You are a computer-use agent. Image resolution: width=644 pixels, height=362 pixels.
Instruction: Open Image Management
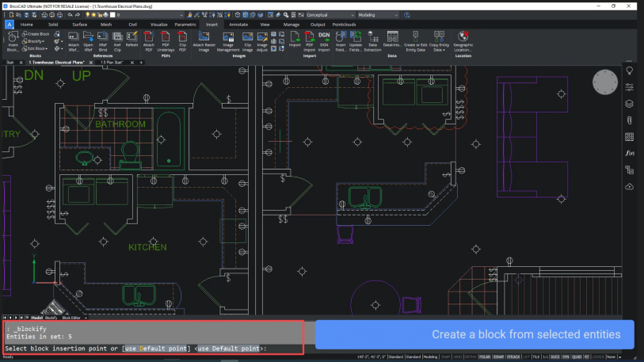[x=228, y=41]
